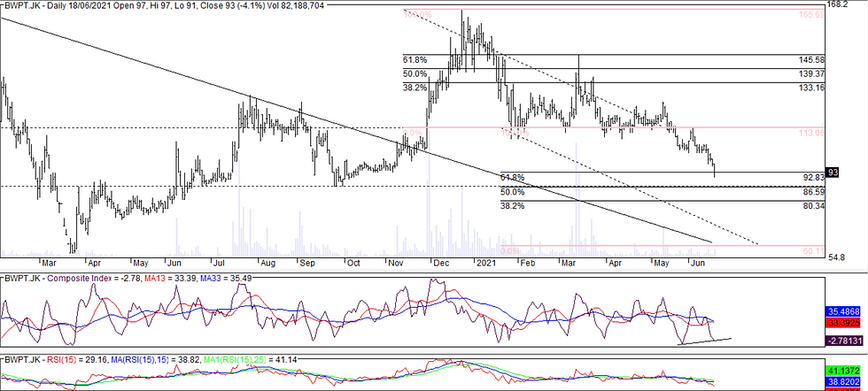Click the Jul month label on time axis

pos(220,264)
